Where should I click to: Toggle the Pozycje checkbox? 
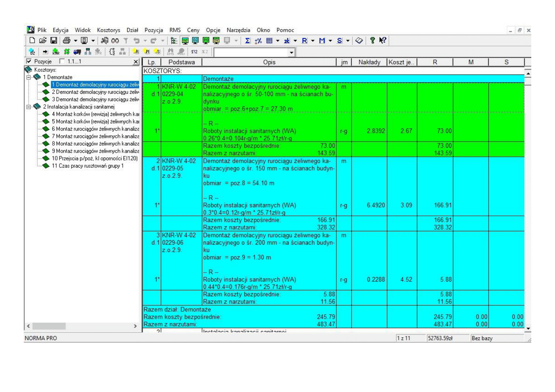[29, 61]
